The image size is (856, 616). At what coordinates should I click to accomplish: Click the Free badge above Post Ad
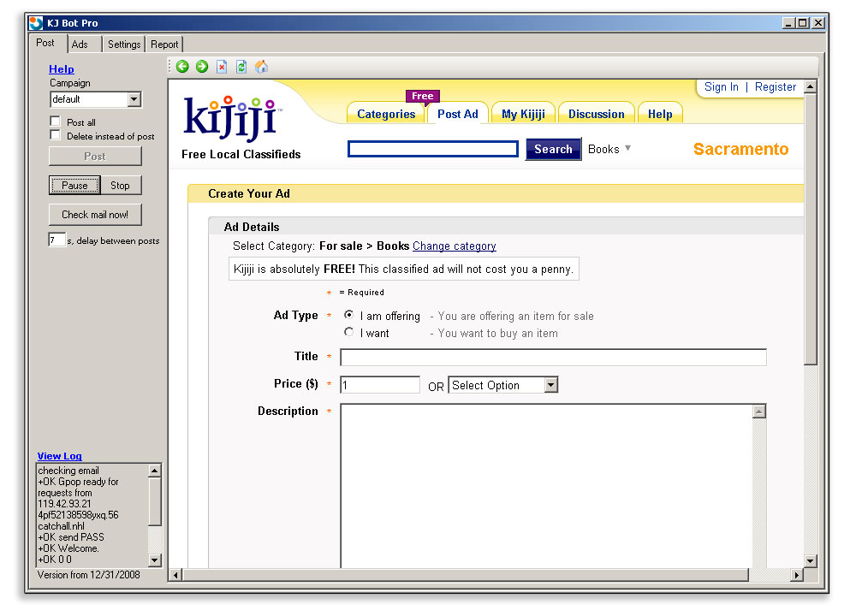pyautogui.click(x=423, y=96)
